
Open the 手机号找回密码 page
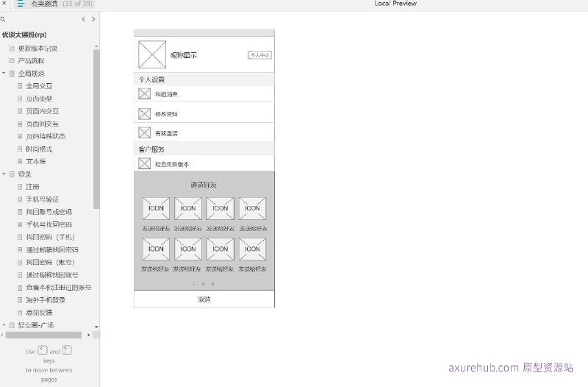click(49, 224)
